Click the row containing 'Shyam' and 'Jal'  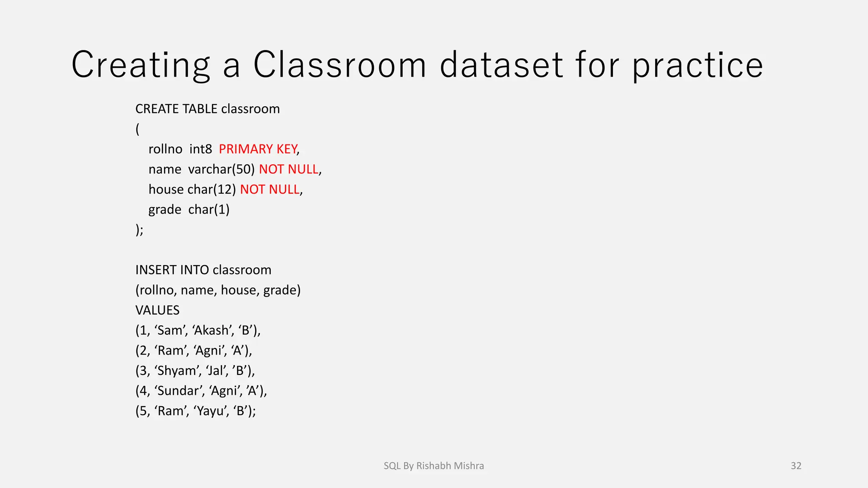pos(195,371)
